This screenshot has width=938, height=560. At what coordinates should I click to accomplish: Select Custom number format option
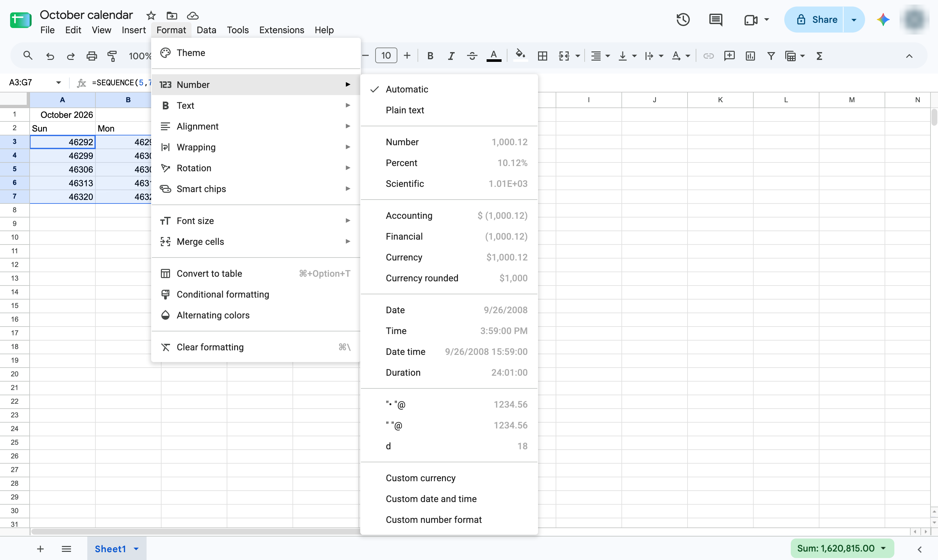pyautogui.click(x=449, y=520)
